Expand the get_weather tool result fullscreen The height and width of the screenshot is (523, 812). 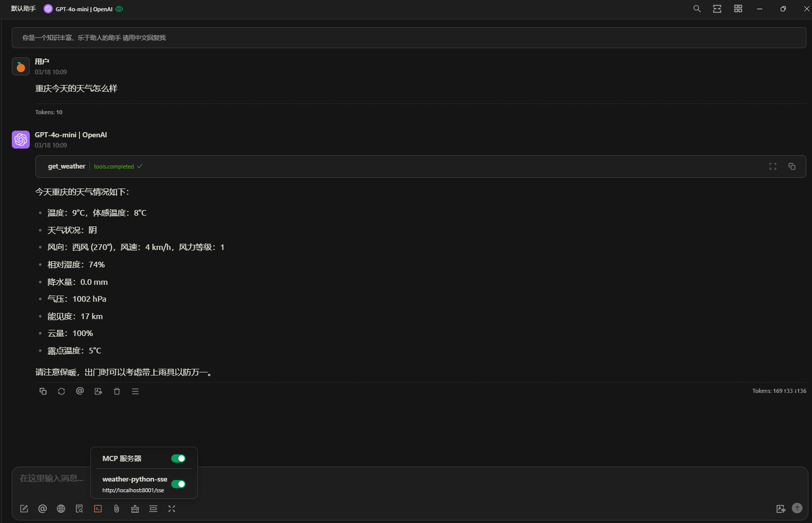(x=773, y=166)
